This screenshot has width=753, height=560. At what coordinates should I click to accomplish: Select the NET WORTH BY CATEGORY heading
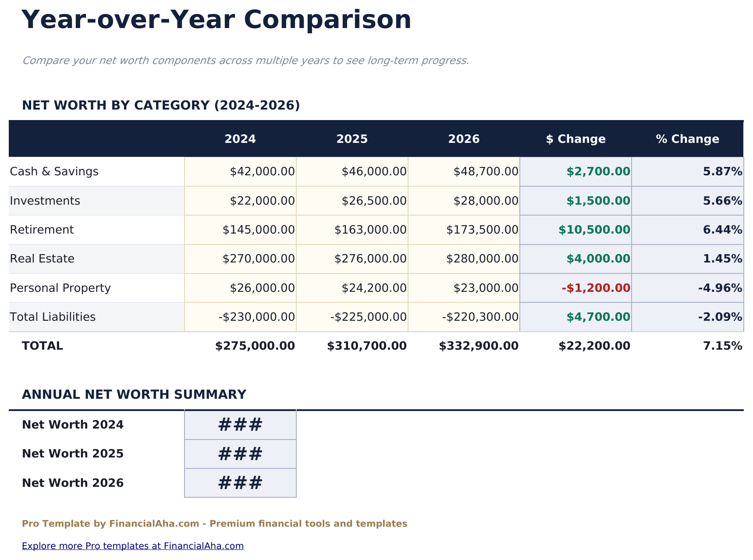pos(161,105)
